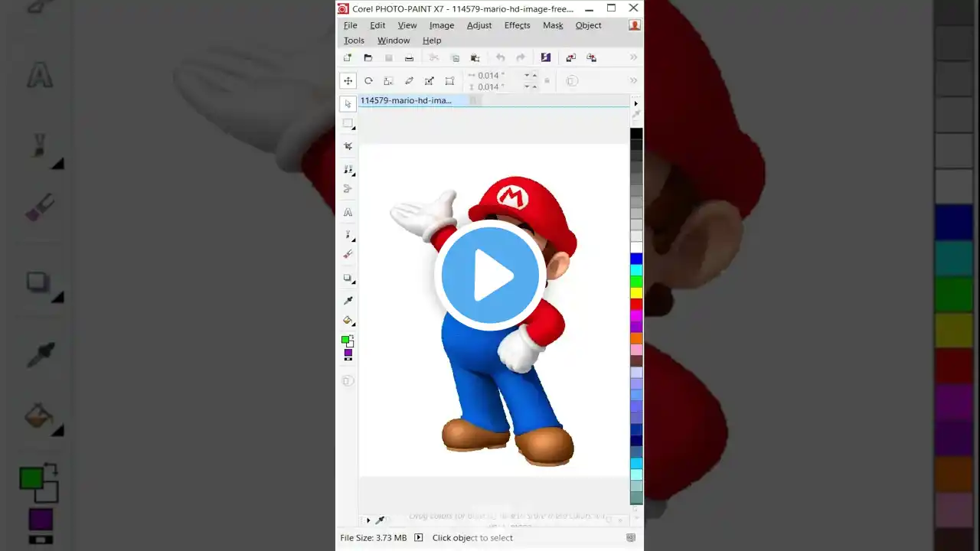
Task: Expand the standard toolbar overflow chevron
Action: click(x=633, y=57)
